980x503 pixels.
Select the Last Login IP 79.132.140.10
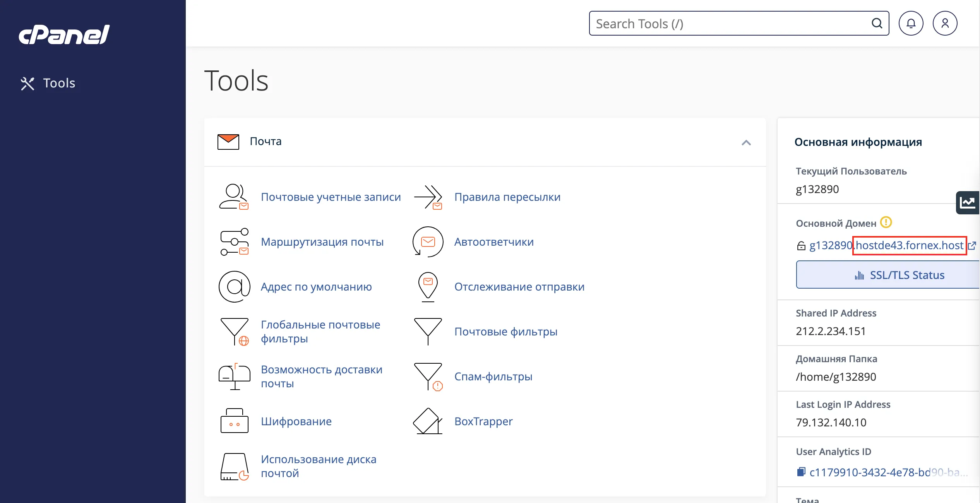(x=831, y=423)
